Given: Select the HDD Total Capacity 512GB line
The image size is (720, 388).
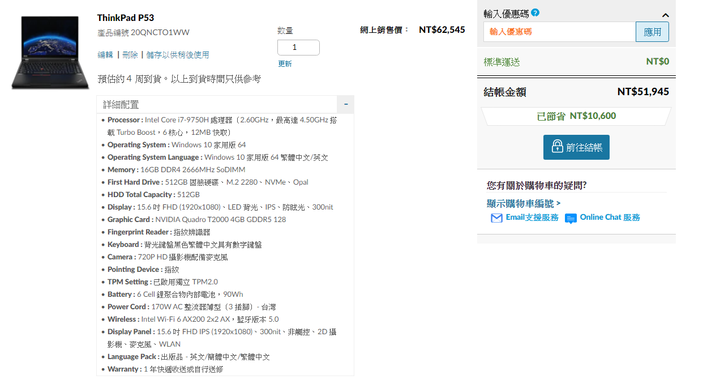Looking at the screenshot, I should pos(153,195).
